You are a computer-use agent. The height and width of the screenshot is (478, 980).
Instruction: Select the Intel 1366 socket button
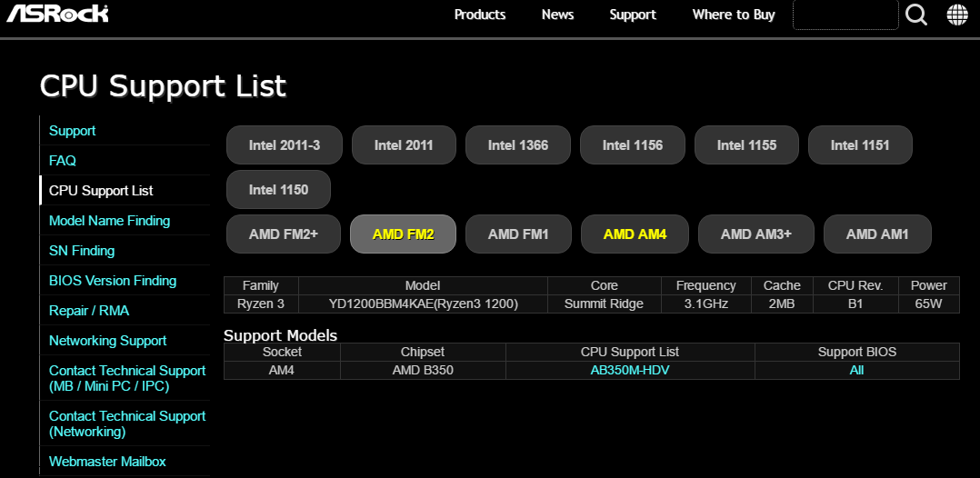tap(518, 145)
